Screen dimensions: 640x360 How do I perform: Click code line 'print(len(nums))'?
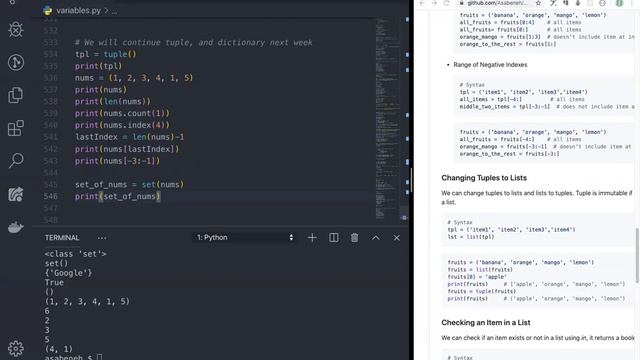[x=113, y=101]
